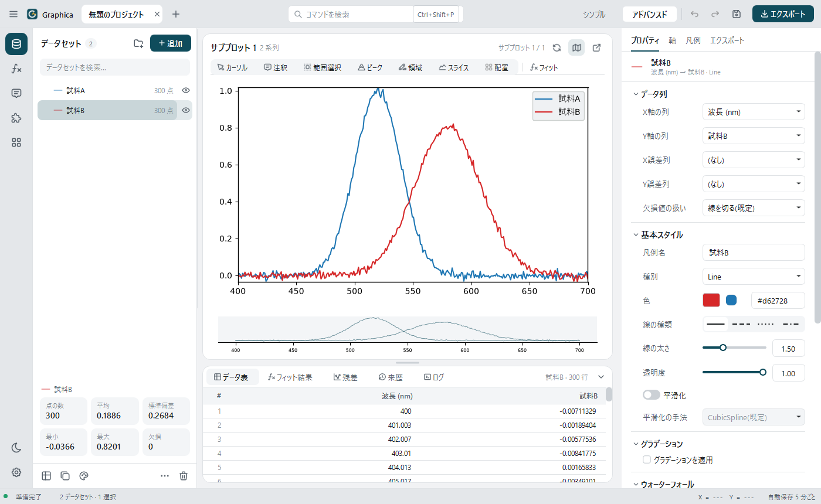Click the red color swatch
The height and width of the screenshot is (504, 821).
(711, 300)
